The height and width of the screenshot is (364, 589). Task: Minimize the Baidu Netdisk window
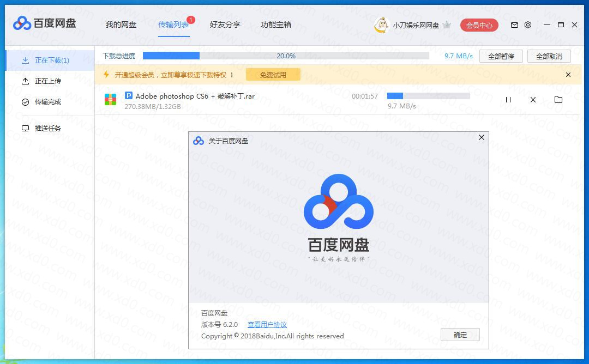tap(547, 25)
